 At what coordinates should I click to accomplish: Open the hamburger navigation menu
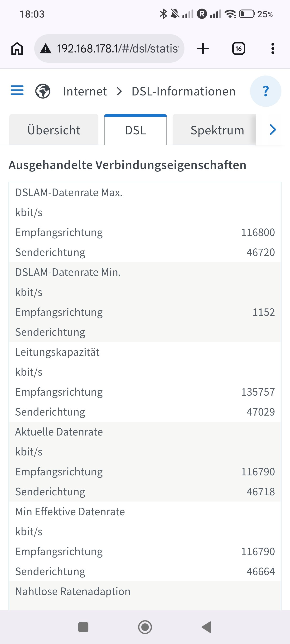17,90
